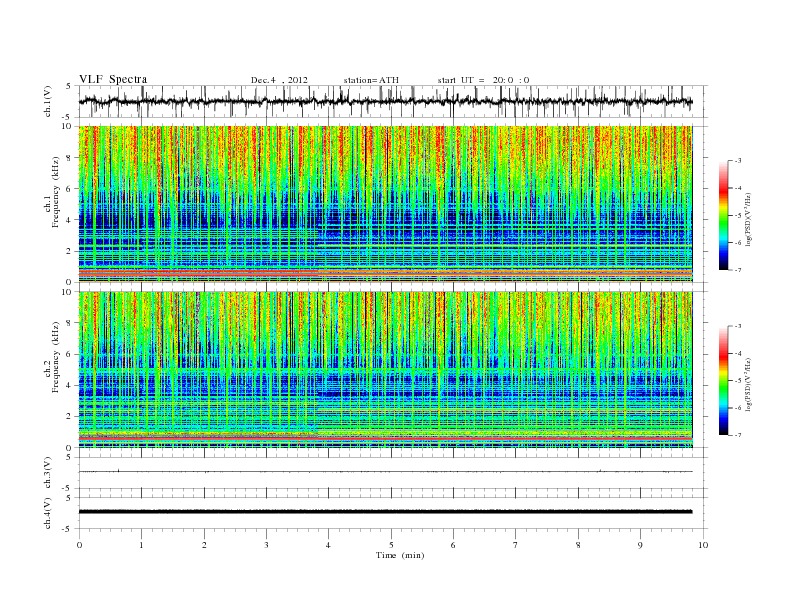Image resolution: width=792 pixels, height=612 pixels.
Task: Click the Time axis tick label "3"
Action: tap(266, 545)
